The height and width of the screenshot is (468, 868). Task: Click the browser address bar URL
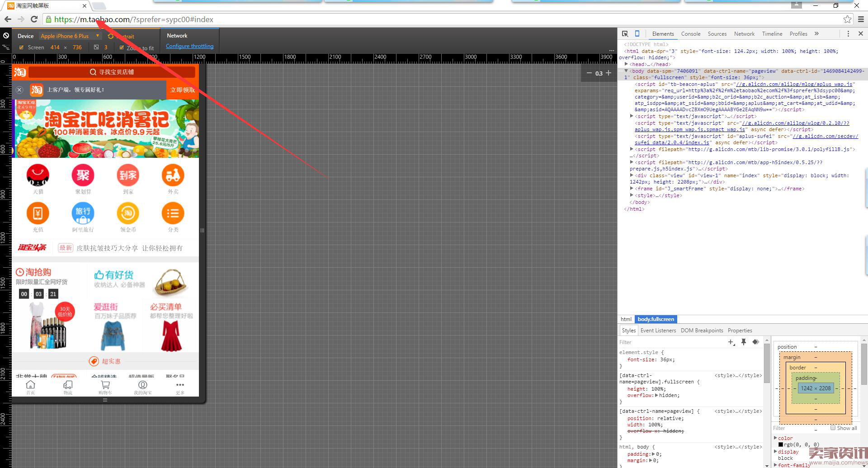(133, 19)
